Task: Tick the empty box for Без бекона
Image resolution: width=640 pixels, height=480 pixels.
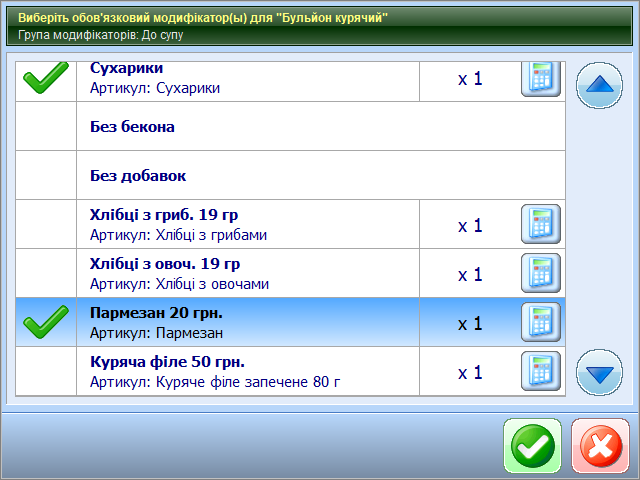Action: click(x=45, y=127)
